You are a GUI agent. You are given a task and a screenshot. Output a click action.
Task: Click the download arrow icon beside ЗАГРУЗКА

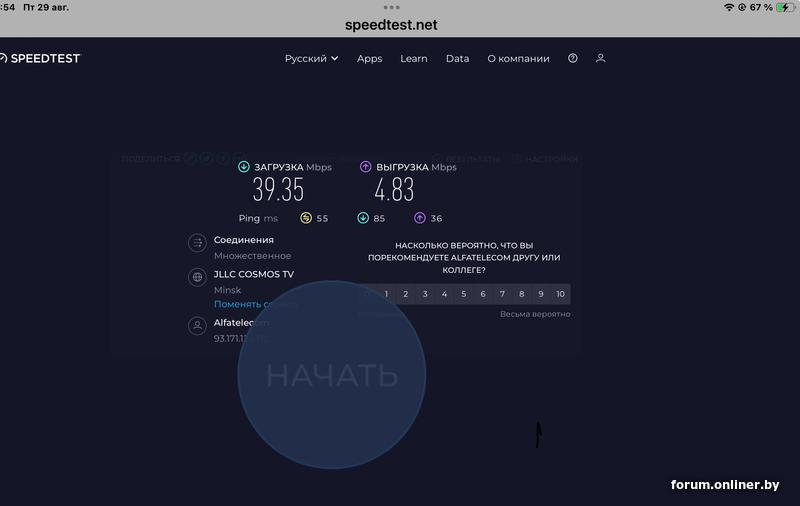pyautogui.click(x=244, y=167)
